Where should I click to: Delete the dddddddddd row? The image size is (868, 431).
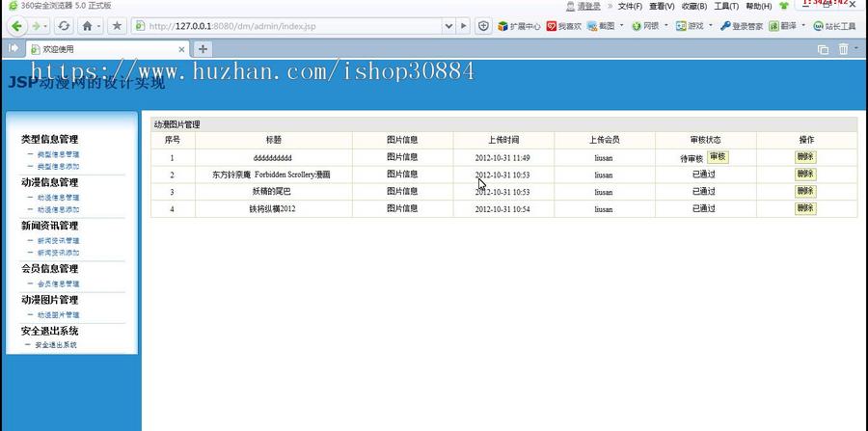coord(805,157)
